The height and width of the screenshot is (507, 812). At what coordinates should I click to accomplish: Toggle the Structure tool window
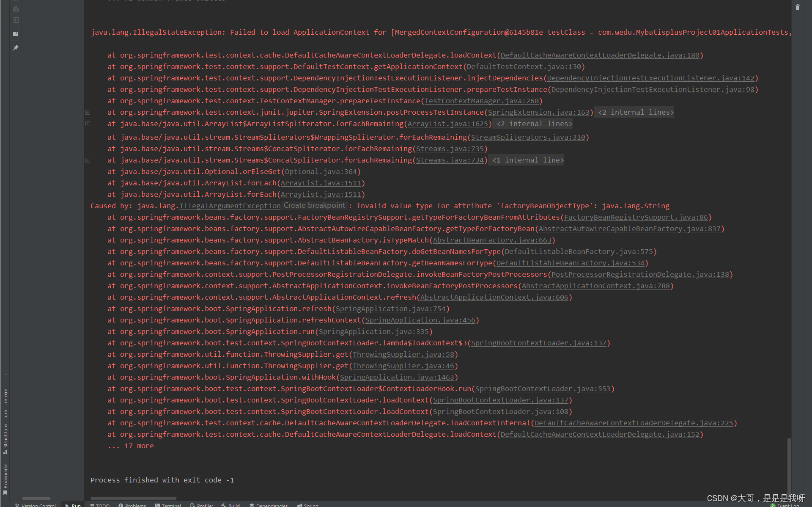coord(5,436)
